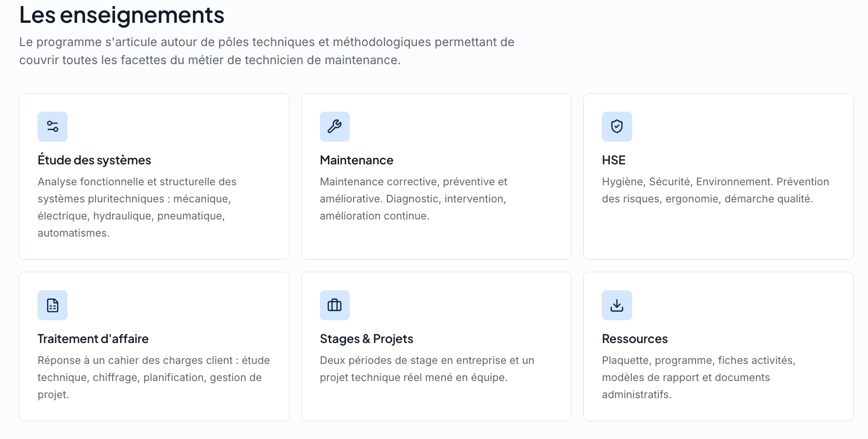Image resolution: width=868 pixels, height=439 pixels.
Task: Click the intro paragraph about pôles techniques
Action: point(267,51)
